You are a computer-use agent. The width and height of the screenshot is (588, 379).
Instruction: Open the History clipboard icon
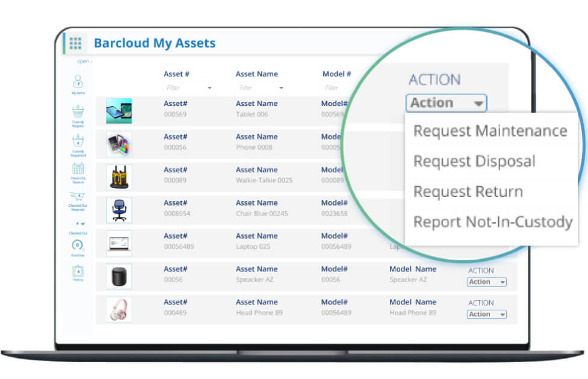(x=78, y=273)
